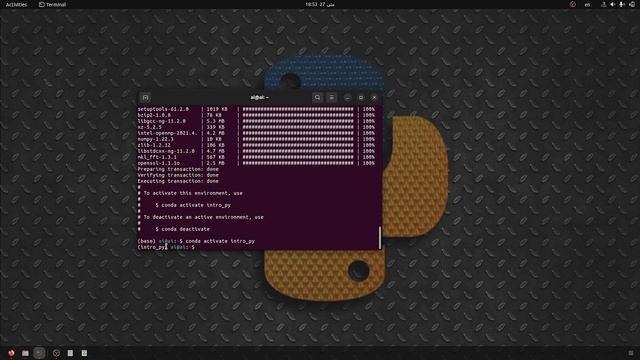Click the '(base)' prompt command line
The width and height of the screenshot is (640, 360).
196,241
